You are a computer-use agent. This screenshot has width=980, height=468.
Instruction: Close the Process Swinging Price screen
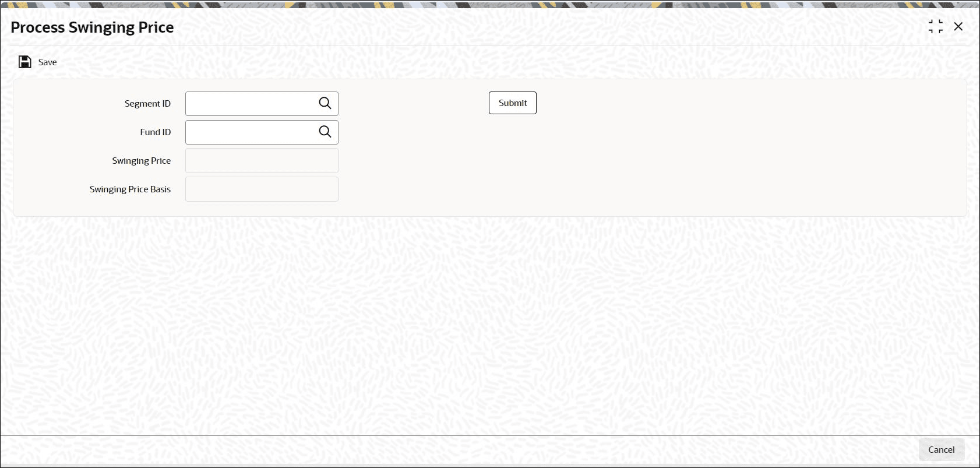(958, 26)
